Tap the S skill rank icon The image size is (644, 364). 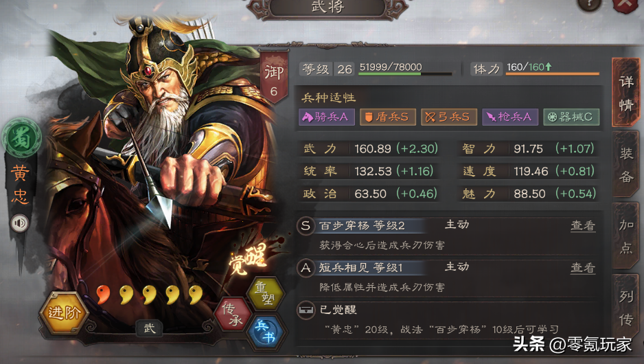pyautogui.click(x=306, y=225)
